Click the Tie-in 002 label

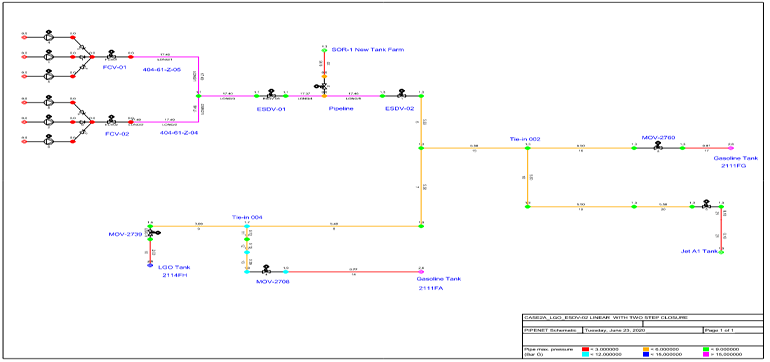click(524, 139)
